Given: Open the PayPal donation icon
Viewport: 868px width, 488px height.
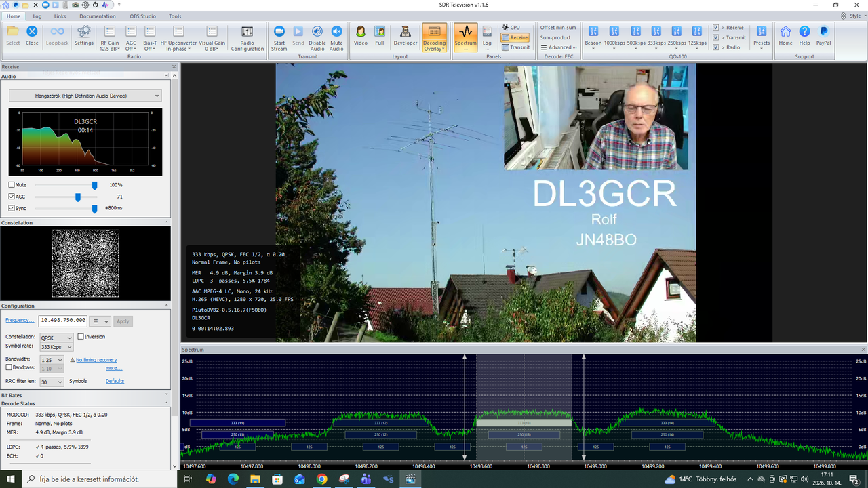Looking at the screenshot, I should point(823,36).
